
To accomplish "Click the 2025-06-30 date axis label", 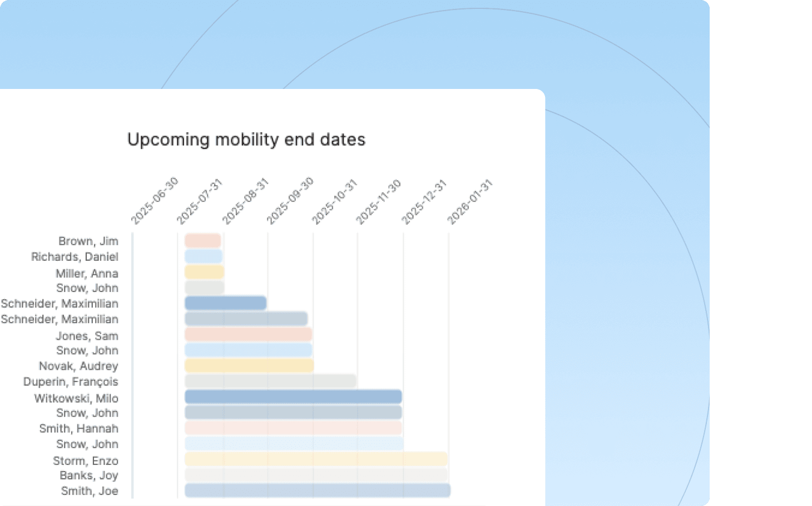I will click(155, 201).
